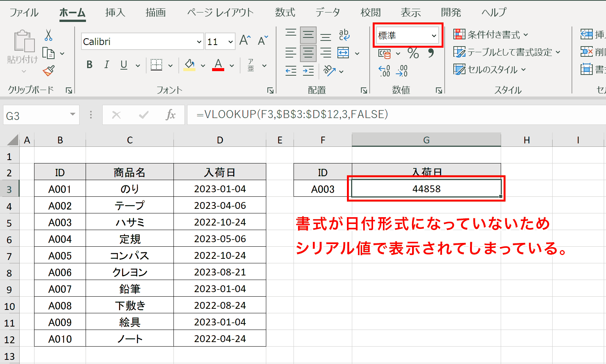Open セルのスタイル menu
Screen dimensions: 606x364
(x=490, y=70)
